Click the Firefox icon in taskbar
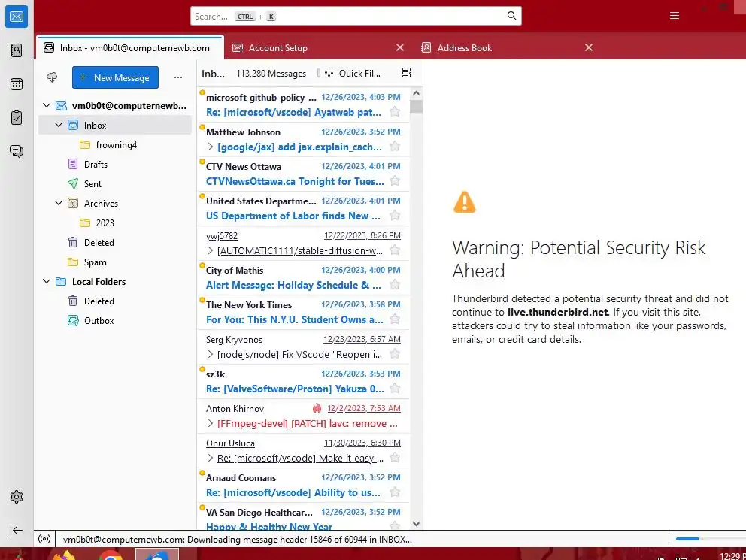 coord(64,555)
